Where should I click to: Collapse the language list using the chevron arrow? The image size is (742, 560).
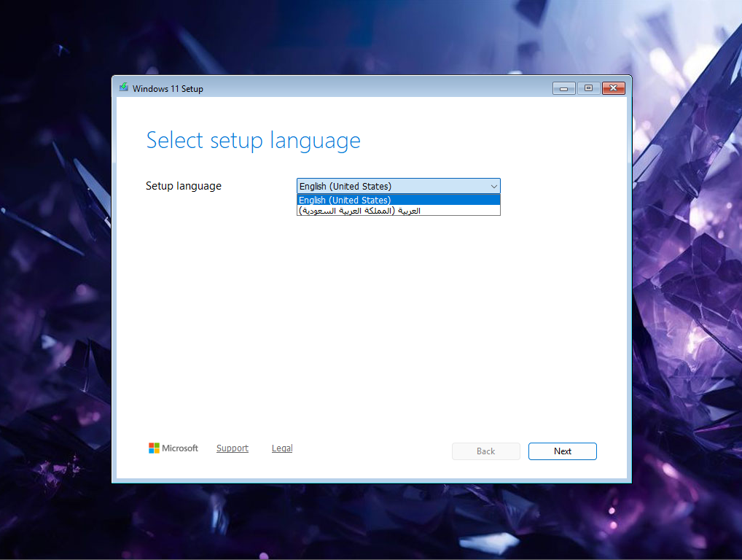point(493,186)
